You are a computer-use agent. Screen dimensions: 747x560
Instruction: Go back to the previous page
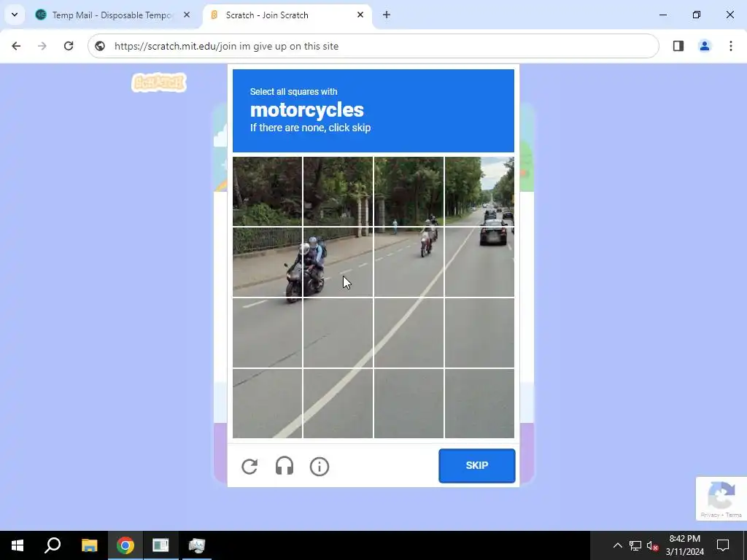point(16,46)
